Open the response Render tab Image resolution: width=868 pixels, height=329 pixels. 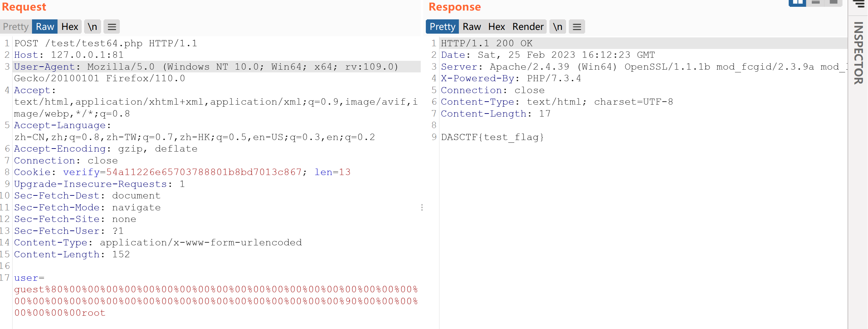point(528,27)
